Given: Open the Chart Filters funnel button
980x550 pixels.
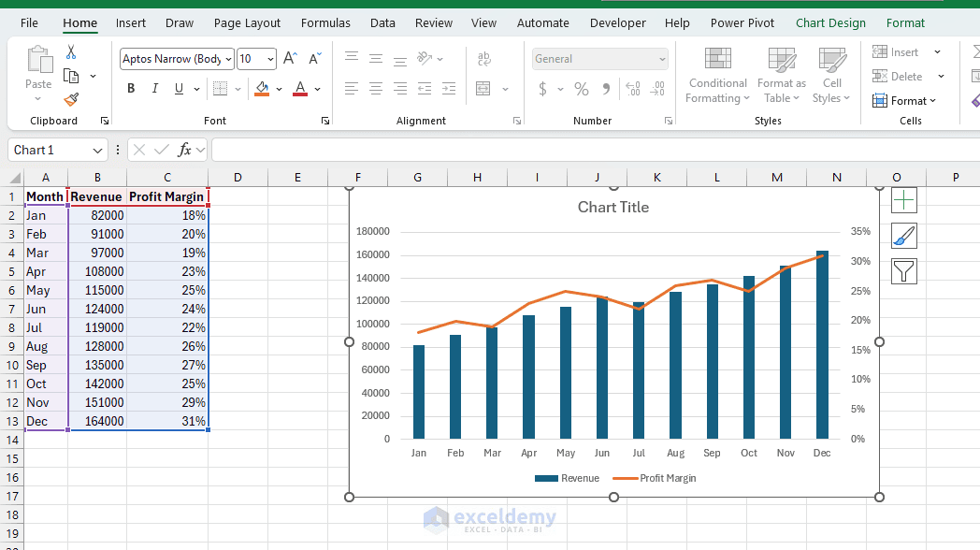Looking at the screenshot, I should coord(903,271).
